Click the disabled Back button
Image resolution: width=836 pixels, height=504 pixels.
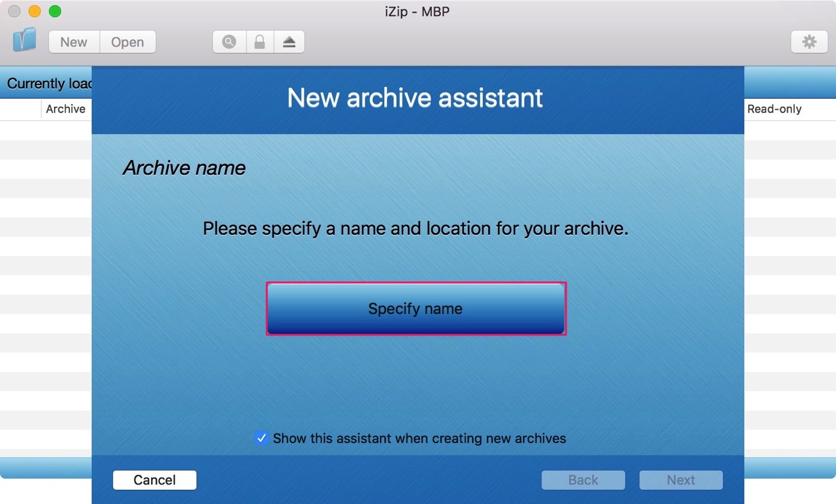coord(583,480)
